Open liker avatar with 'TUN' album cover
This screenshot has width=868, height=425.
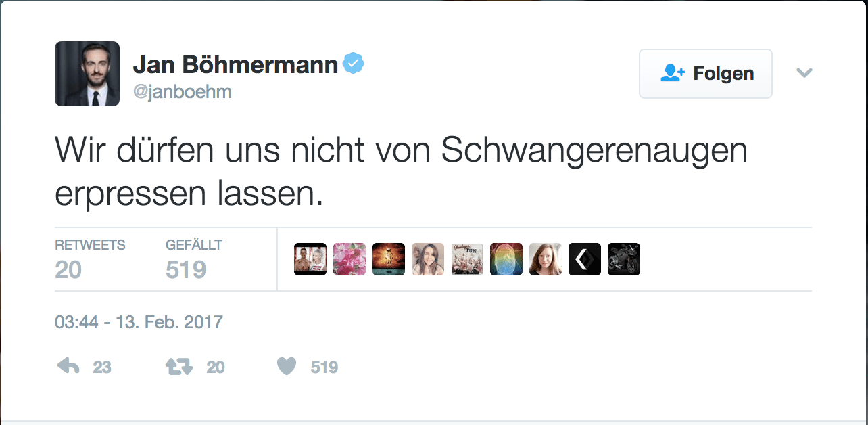[x=467, y=259]
